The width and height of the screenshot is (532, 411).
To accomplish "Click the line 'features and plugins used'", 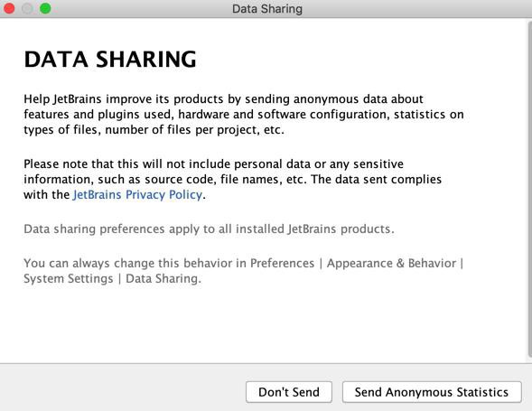I will tap(244, 115).
